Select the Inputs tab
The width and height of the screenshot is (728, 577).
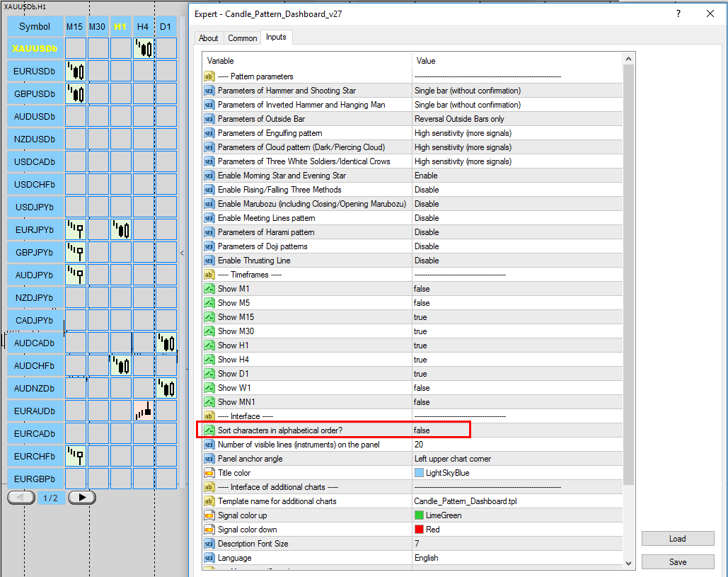coord(276,37)
